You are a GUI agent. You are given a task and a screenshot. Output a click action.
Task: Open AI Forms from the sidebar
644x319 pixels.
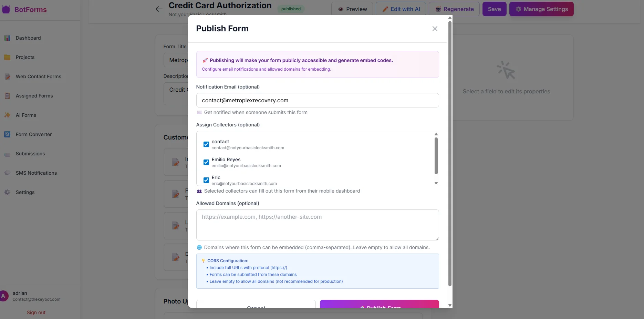pyautogui.click(x=26, y=115)
